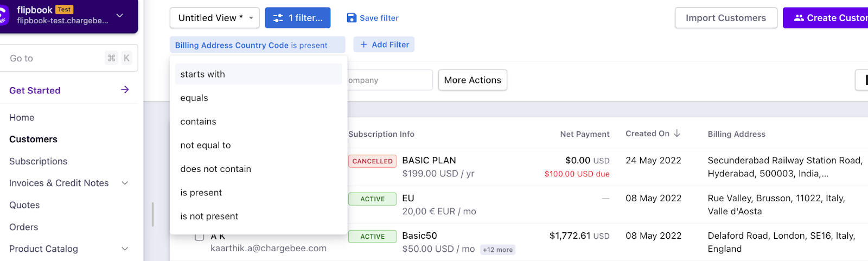Select 'is not present' operator

(x=209, y=216)
